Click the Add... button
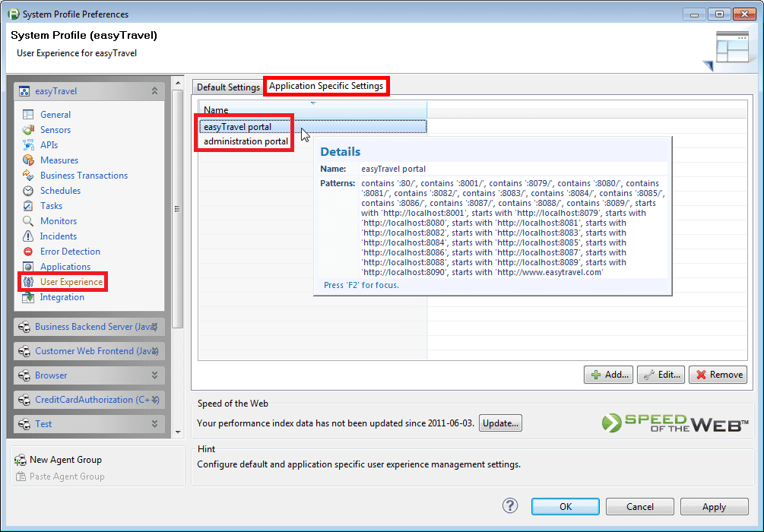 pos(609,375)
